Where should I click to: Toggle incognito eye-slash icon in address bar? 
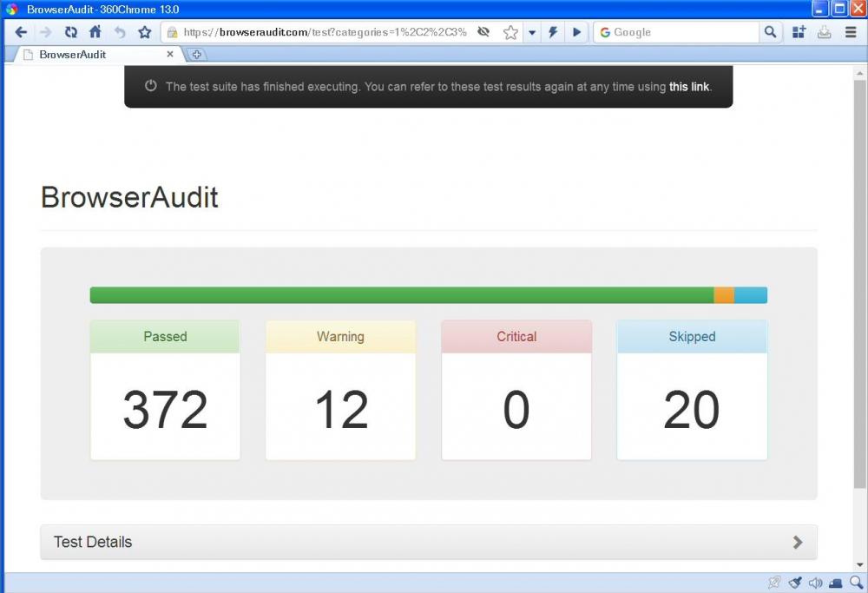483,32
